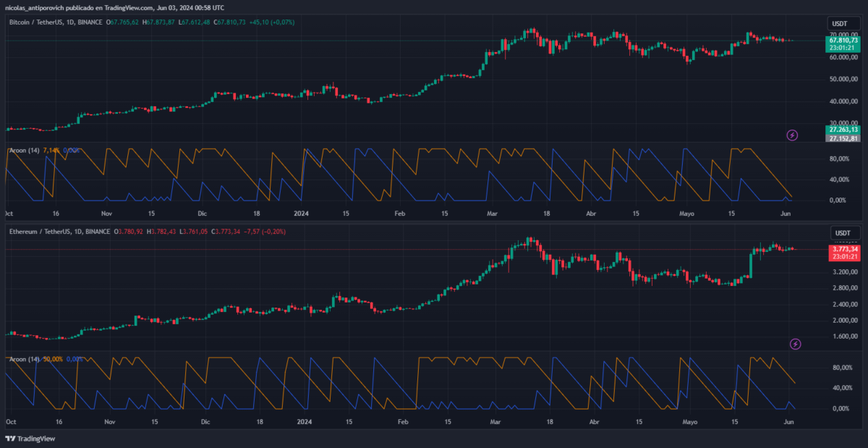Click the 2024 label on Bitcoin time axis
This screenshot has width=868, height=448.
[x=302, y=214]
